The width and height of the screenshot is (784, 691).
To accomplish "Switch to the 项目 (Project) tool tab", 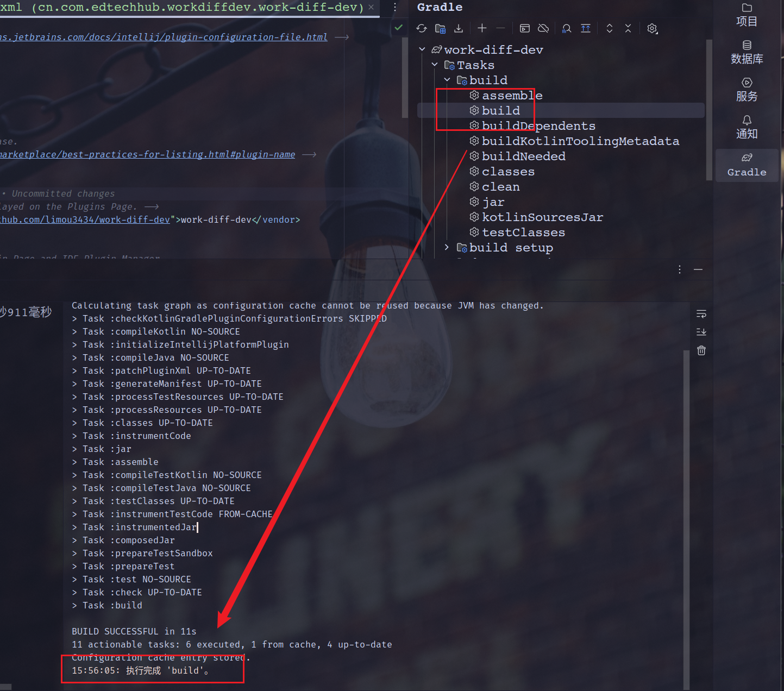I will 747,15.
